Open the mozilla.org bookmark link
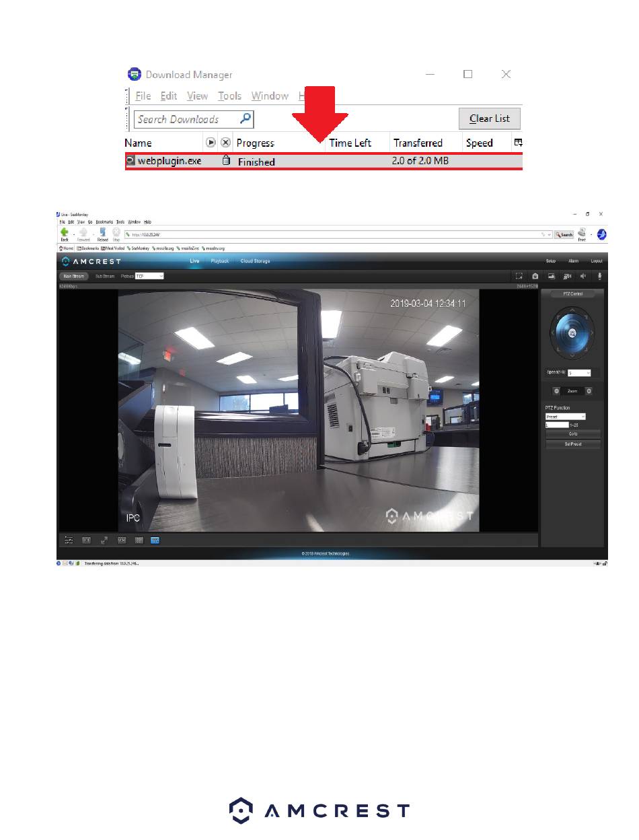This screenshot has width=639, height=840. coord(164,248)
